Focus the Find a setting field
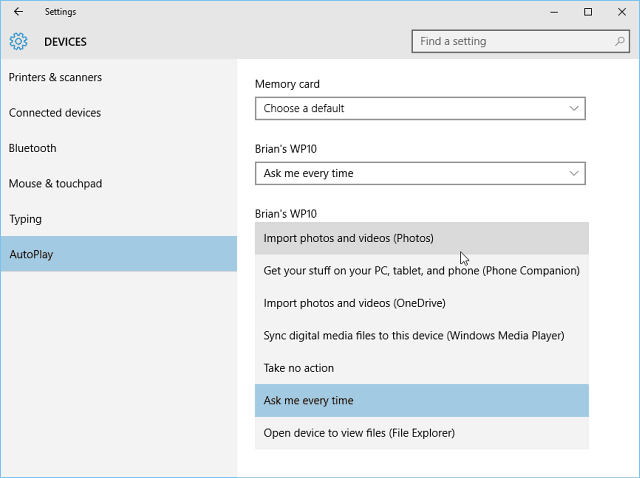 (x=520, y=41)
